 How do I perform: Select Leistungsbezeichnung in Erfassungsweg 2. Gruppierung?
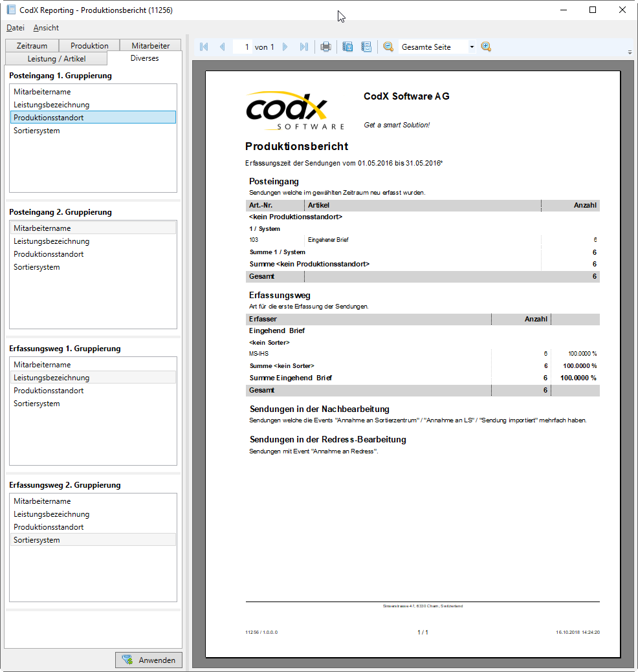(93, 514)
